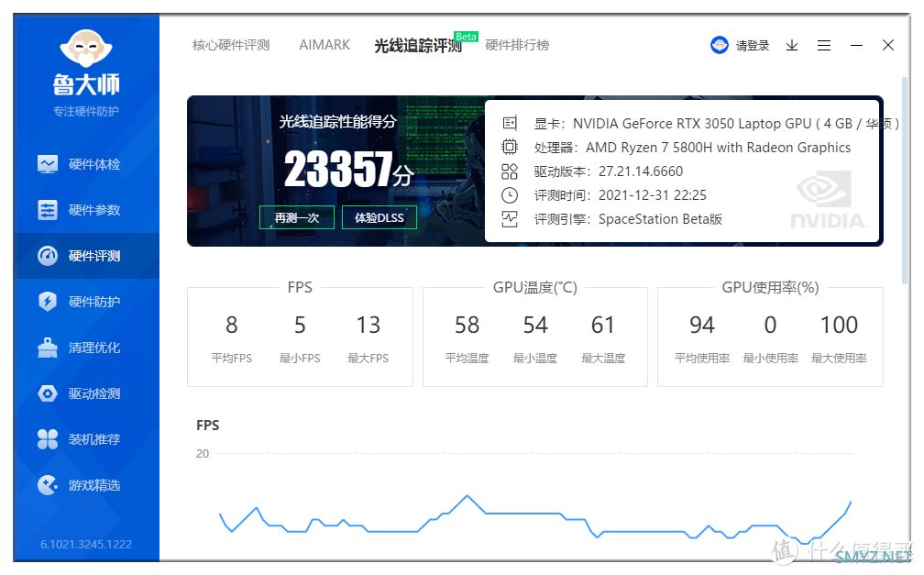924x575 pixels.
Task: Open 清理优化 in the sidebar
Action: [86, 348]
